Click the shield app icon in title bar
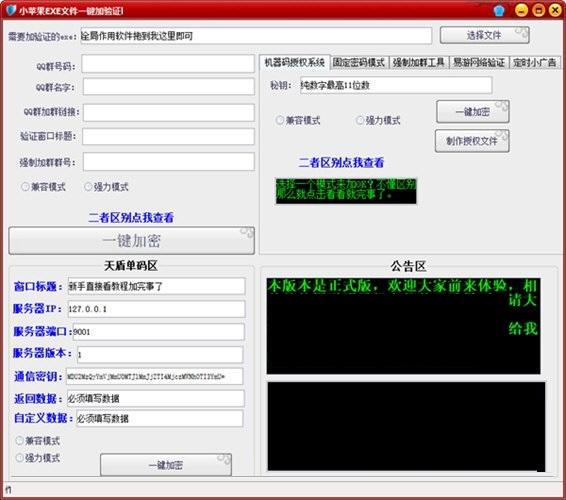566x500 pixels. coord(11,10)
